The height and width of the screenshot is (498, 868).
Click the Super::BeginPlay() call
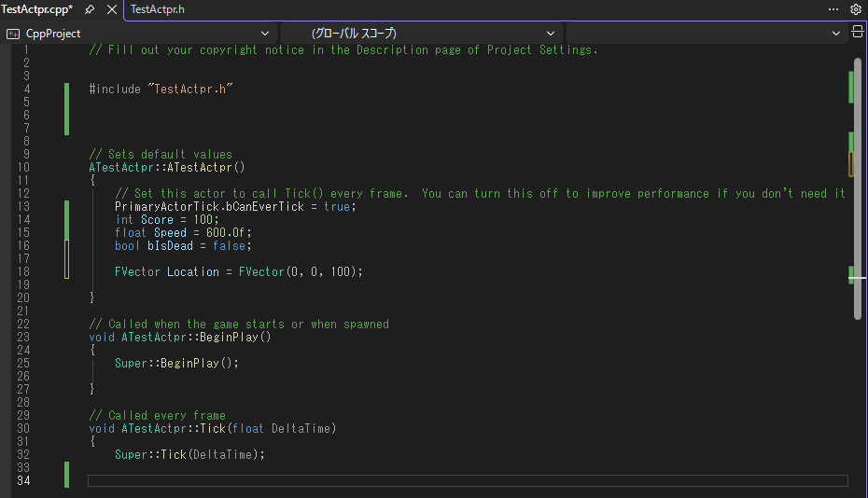(x=176, y=363)
